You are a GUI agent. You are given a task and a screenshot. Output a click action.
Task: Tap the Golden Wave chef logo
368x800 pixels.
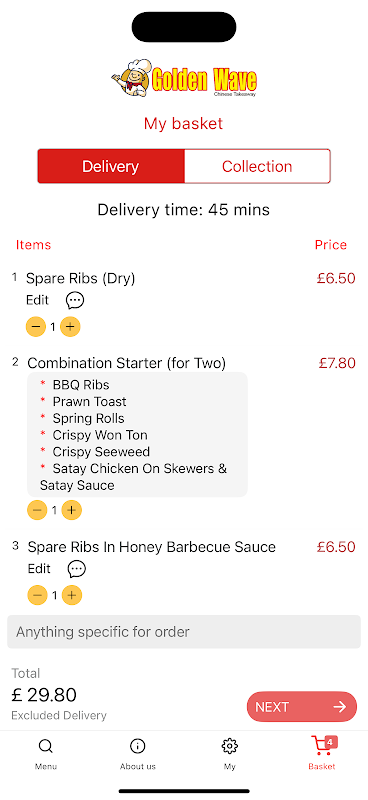tap(184, 79)
